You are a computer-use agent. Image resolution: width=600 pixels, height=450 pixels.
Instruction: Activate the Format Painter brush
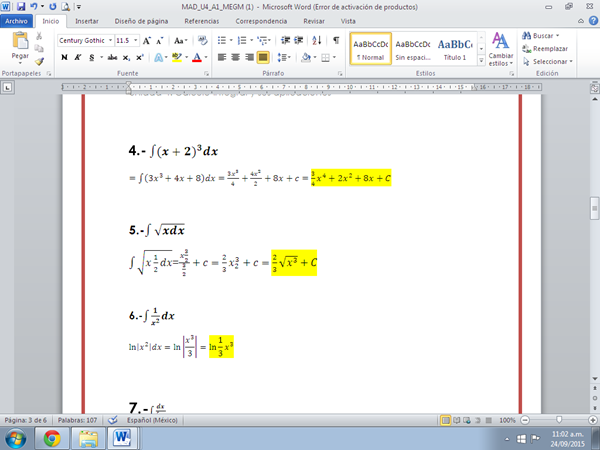(x=39, y=61)
